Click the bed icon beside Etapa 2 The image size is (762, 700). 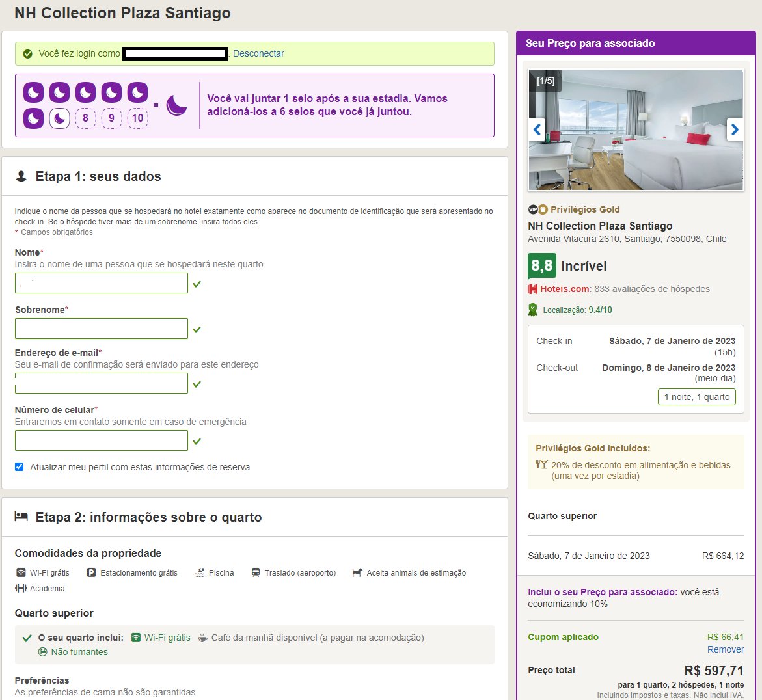point(21,517)
